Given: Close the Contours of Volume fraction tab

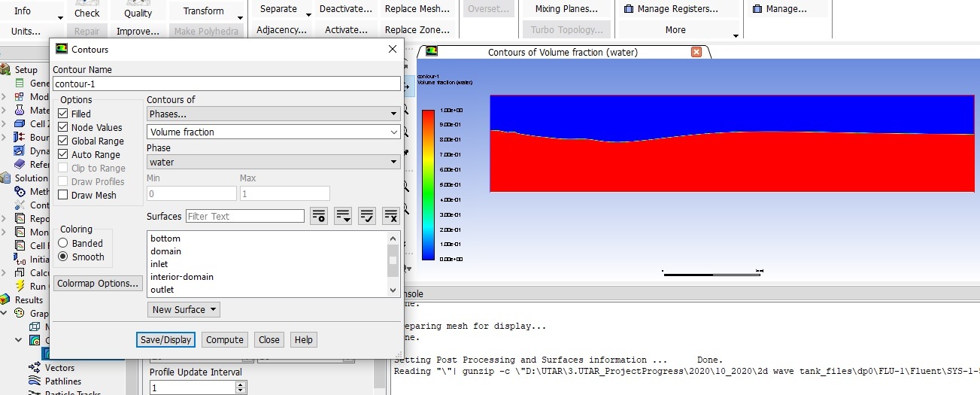Looking at the screenshot, I should pos(696,52).
